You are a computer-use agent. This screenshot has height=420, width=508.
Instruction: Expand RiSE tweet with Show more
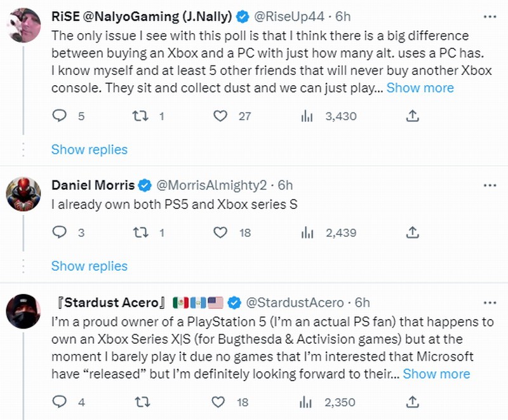[x=420, y=88]
